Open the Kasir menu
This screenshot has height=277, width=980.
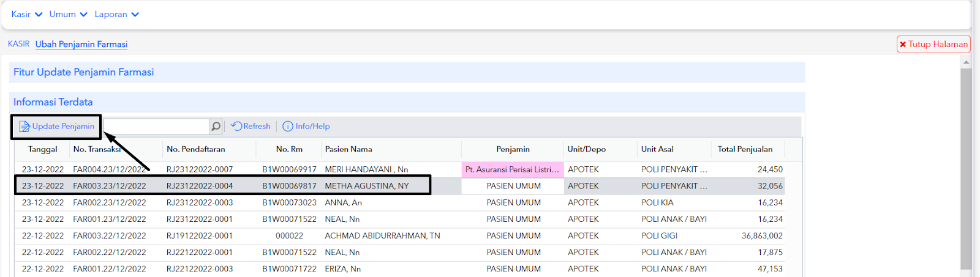pyautogui.click(x=26, y=14)
